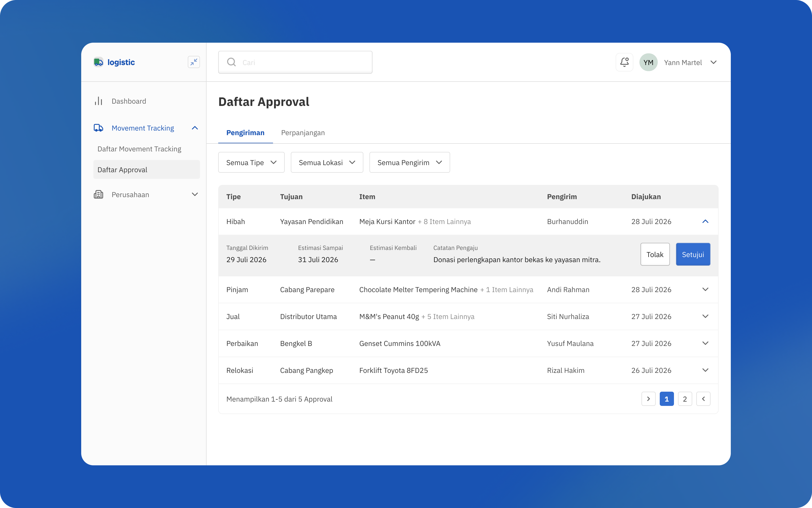812x508 pixels.
Task: Click the logistic truck logo icon
Action: click(x=98, y=62)
